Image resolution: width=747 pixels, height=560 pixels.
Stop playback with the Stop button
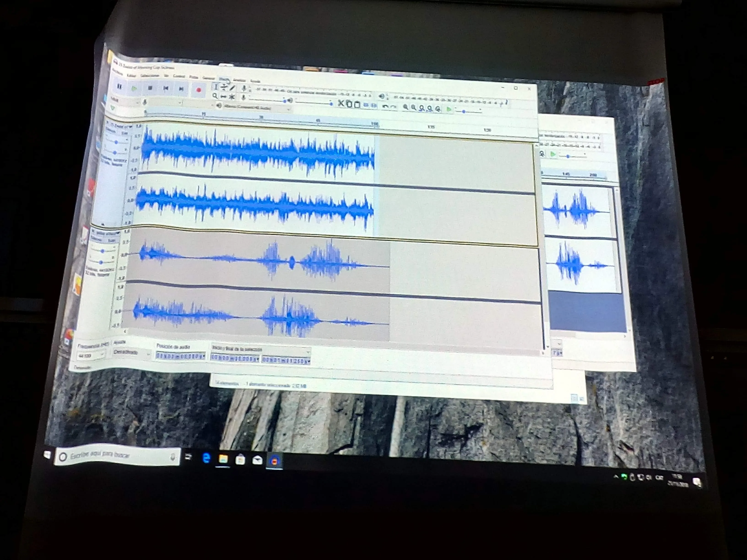[150, 89]
